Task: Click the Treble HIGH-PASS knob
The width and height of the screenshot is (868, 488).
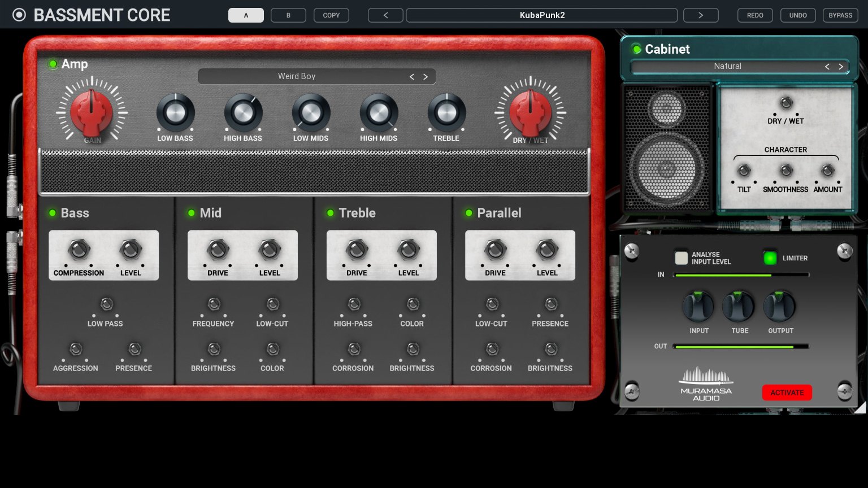Action: point(354,304)
